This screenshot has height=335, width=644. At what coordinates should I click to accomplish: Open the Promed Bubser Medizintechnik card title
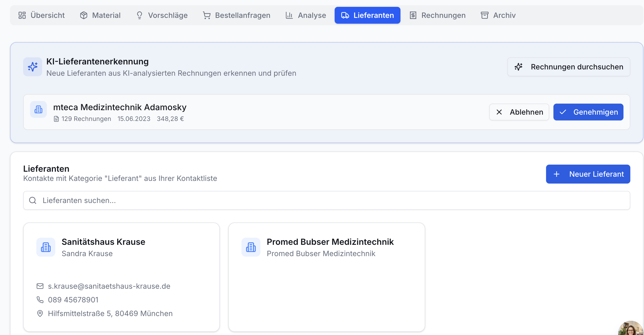point(330,242)
